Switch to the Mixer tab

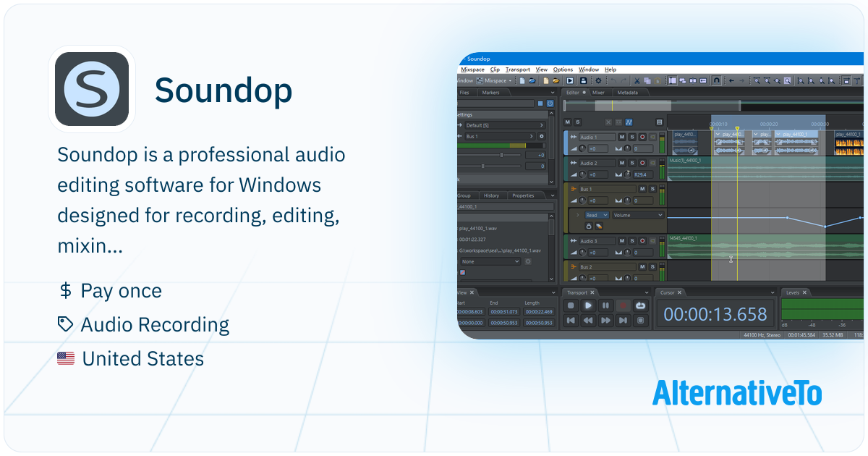pyautogui.click(x=598, y=93)
